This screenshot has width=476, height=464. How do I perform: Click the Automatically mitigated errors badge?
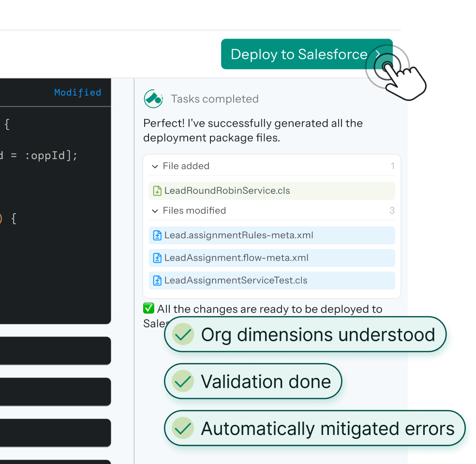click(x=315, y=428)
